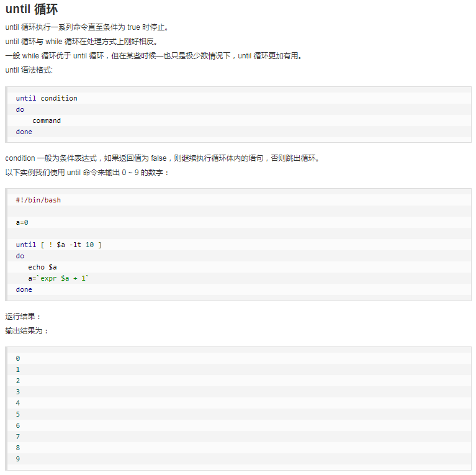The height and width of the screenshot is (475, 476).
Task: Click output line "1"
Action: click(18, 369)
